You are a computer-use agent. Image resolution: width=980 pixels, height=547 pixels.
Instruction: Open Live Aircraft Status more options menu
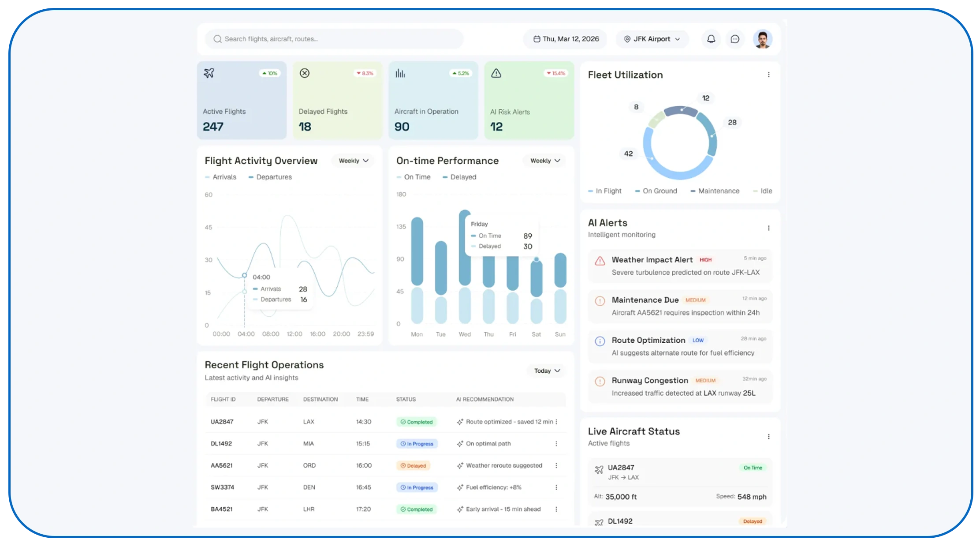point(769,437)
